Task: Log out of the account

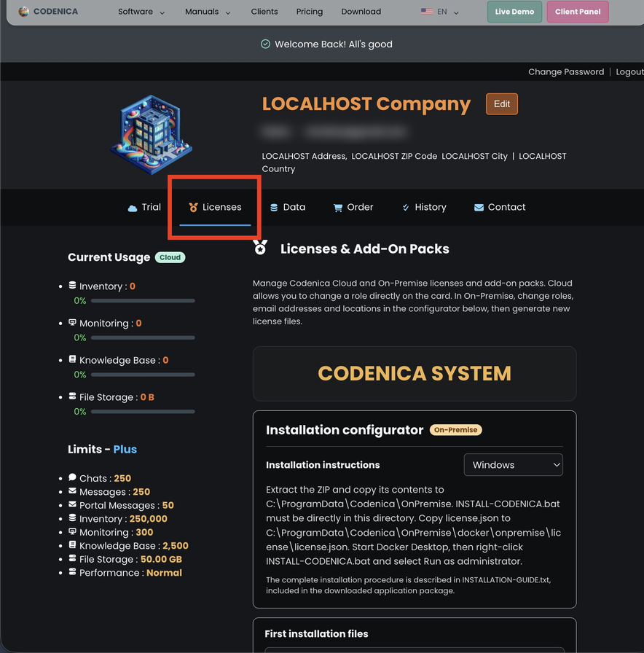Action: (629, 71)
